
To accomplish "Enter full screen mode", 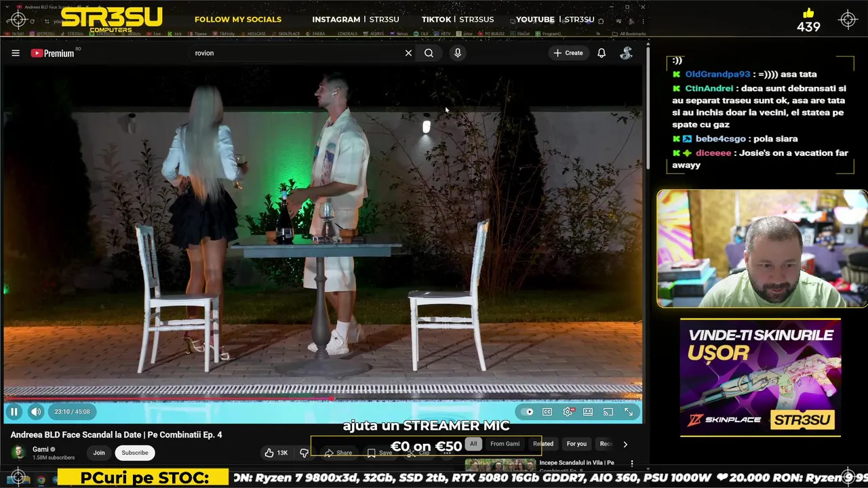I will click(629, 411).
